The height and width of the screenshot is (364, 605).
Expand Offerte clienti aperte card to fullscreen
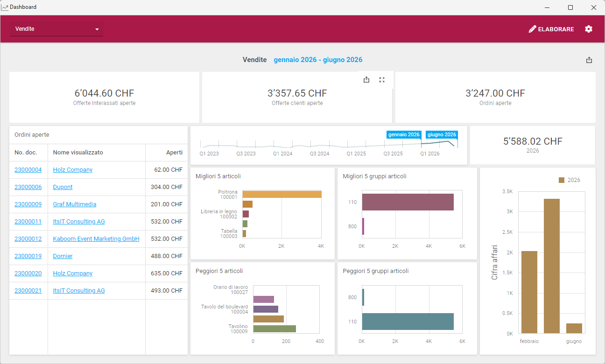click(382, 80)
